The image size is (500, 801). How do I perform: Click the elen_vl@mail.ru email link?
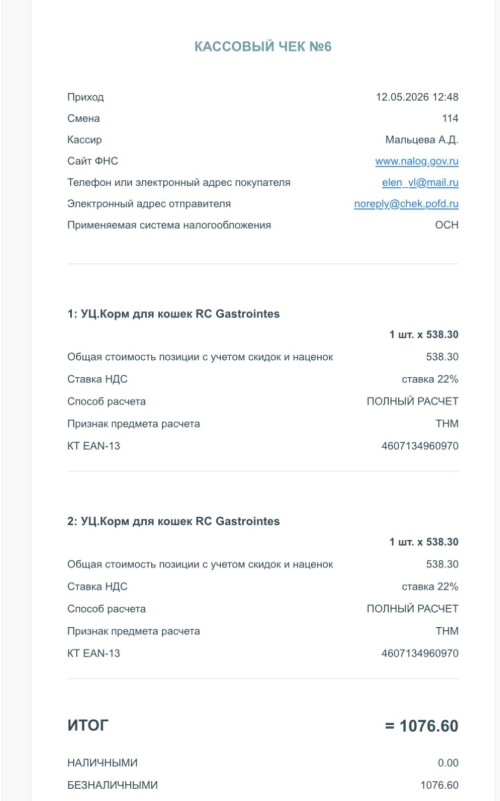tap(420, 183)
